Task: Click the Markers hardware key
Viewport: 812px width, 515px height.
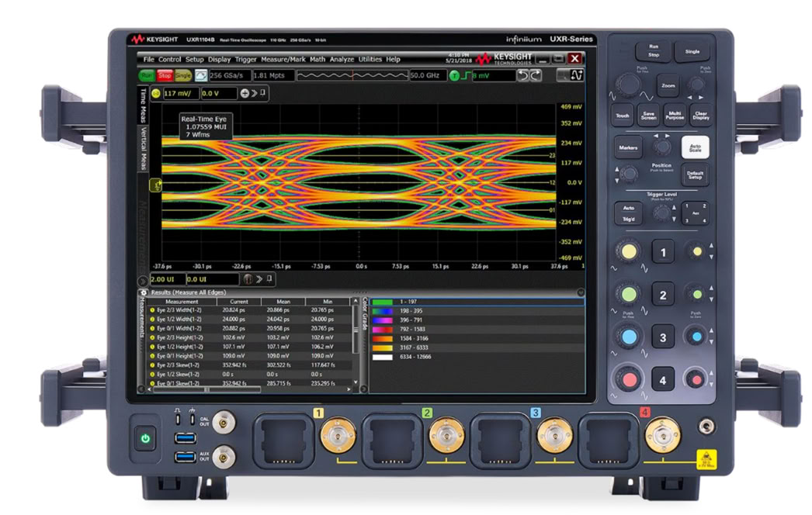Action: click(x=628, y=148)
